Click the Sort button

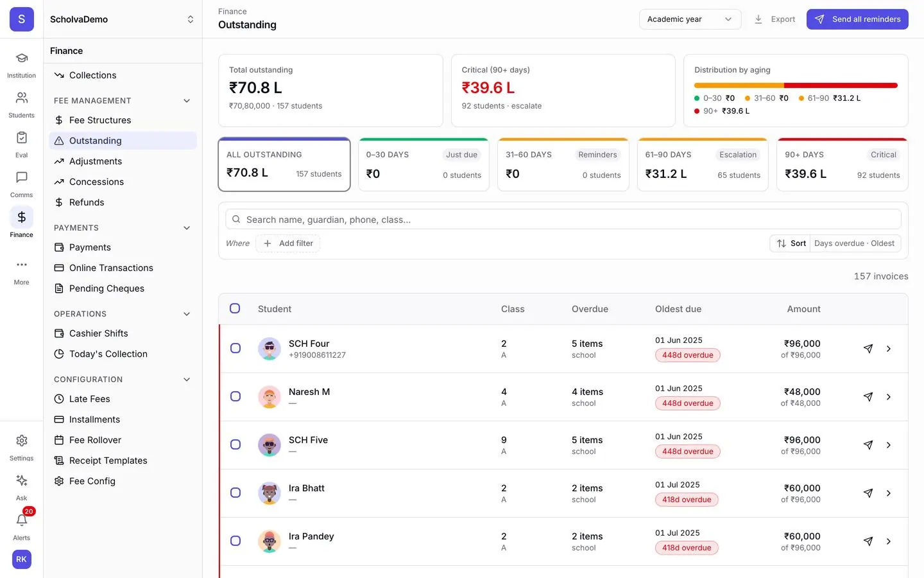[791, 243]
